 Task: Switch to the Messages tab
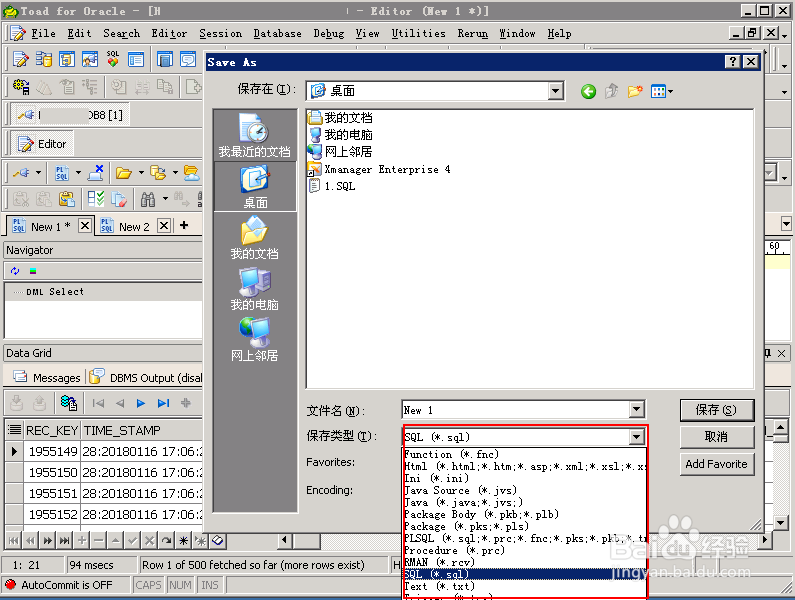(x=47, y=378)
